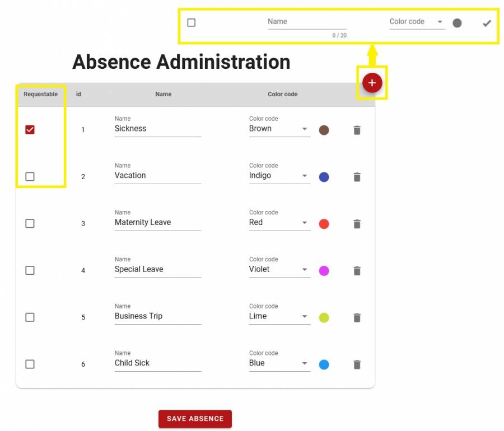The width and height of the screenshot is (504, 431).
Task: Open Color code dropdown in new row
Action: coord(417,22)
